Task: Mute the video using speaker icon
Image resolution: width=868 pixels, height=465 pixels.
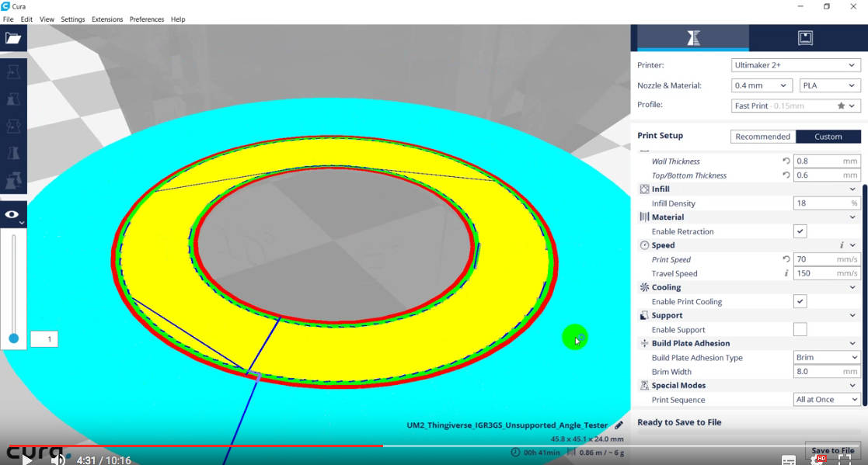Action: click(x=58, y=460)
